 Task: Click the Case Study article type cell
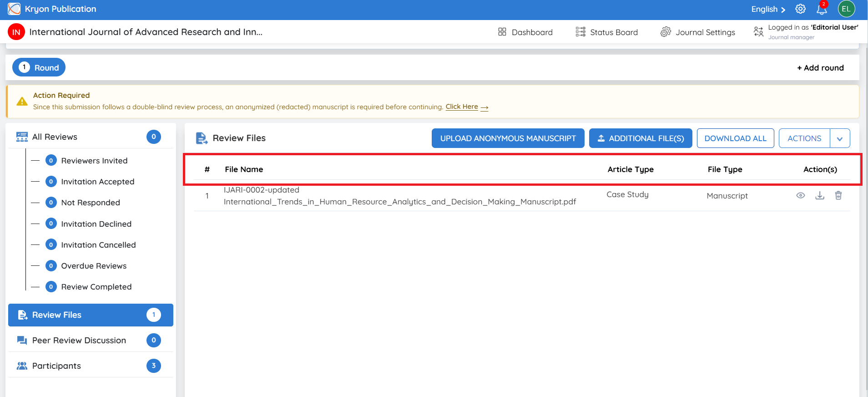point(627,194)
